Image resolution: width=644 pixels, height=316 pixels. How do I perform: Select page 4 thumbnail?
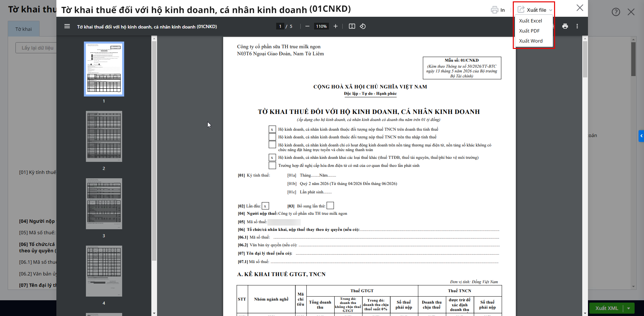tap(104, 271)
